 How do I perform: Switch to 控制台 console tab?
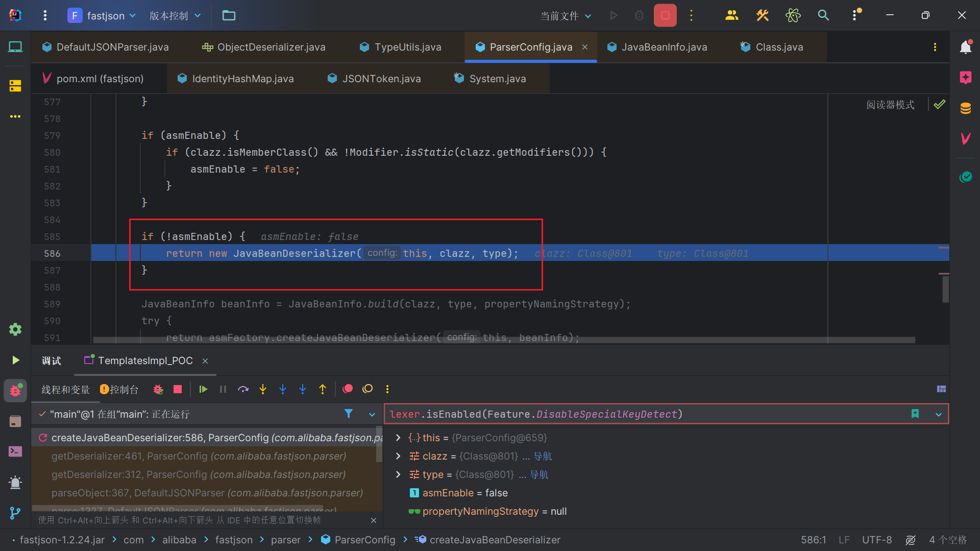tap(119, 390)
